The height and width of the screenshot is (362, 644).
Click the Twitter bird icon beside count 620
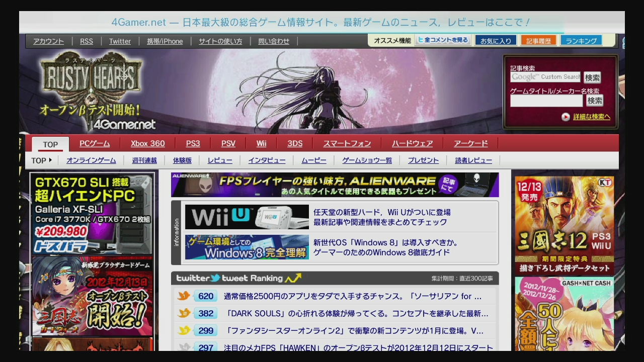click(x=183, y=296)
